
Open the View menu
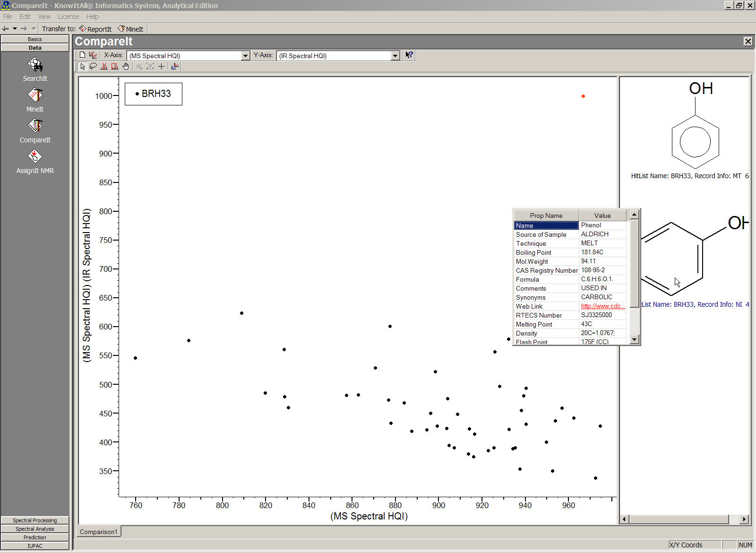click(44, 17)
